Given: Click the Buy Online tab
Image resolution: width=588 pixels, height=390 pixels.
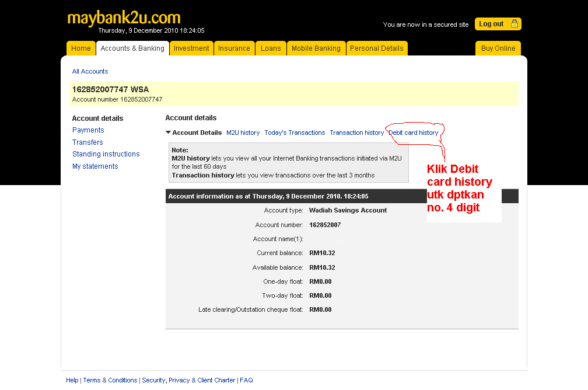Looking at the screenshot, I should [498, 48].
